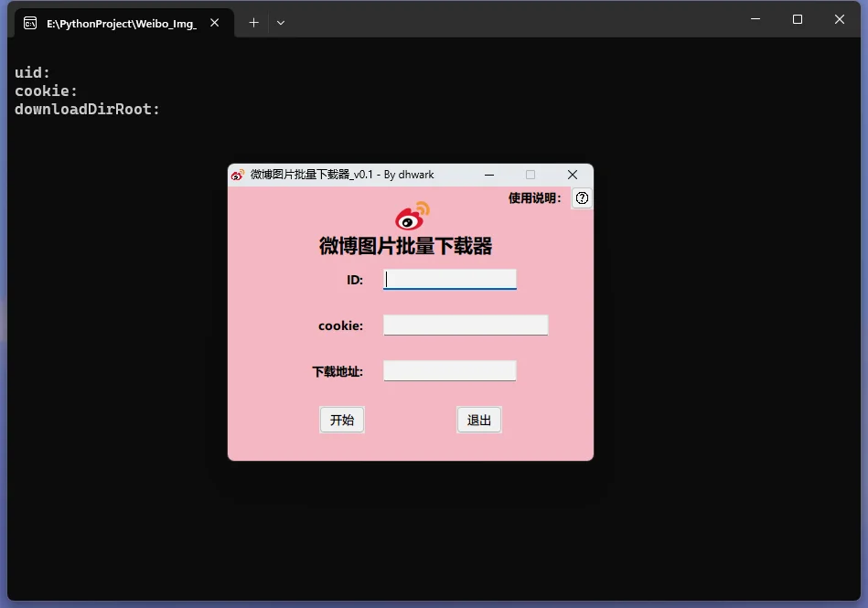Screen dimensions: 868x608
Task: Click the ID: label in dialog
Action: 355,280
